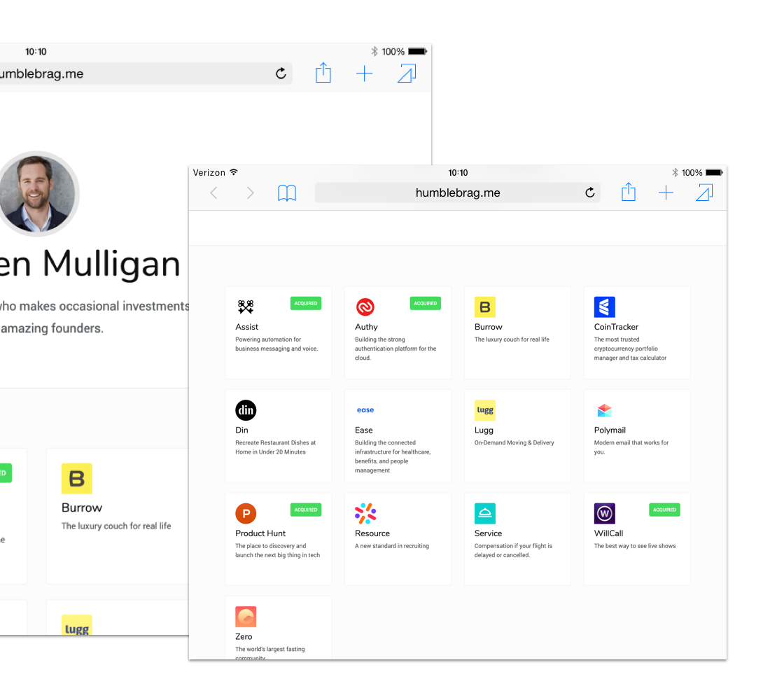Viewport: 770px width, 700px height.
Task: Click the red Authy logo
Action: [365, 307]
